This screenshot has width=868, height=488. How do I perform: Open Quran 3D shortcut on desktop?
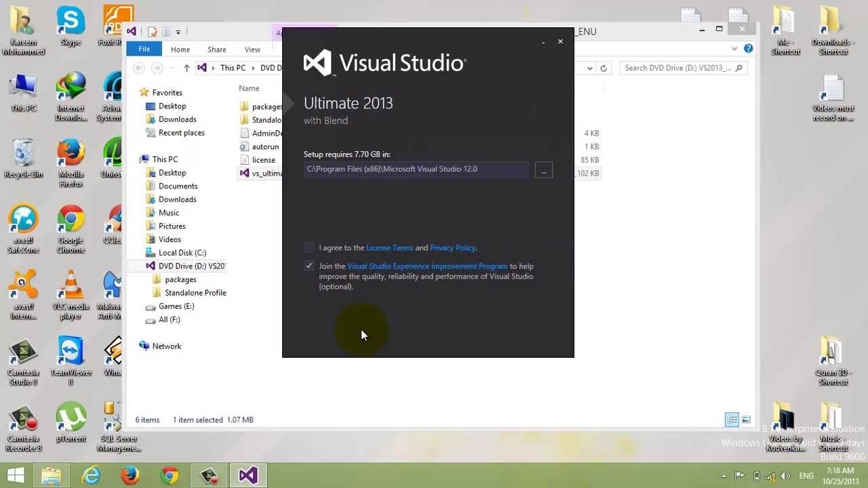click(833, 361)
